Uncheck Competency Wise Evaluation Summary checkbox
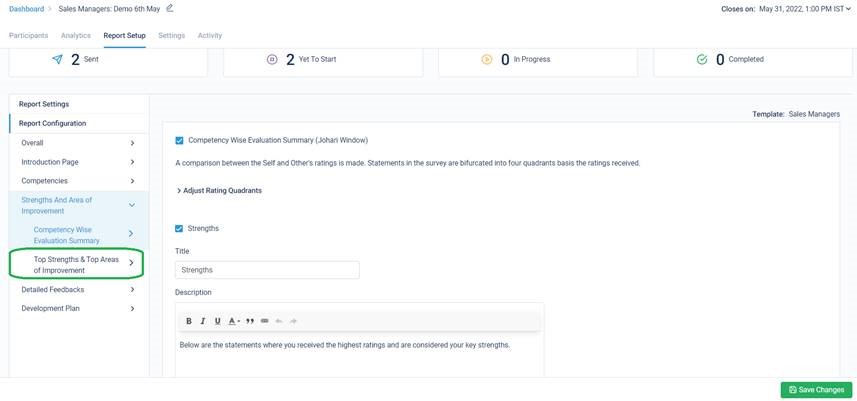857x401 pixels. point(179,140)
